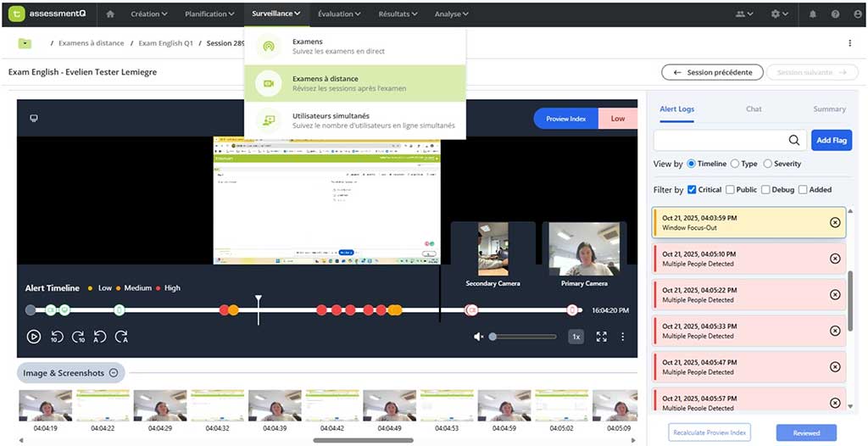View alerts by Severity

(768, 164)
